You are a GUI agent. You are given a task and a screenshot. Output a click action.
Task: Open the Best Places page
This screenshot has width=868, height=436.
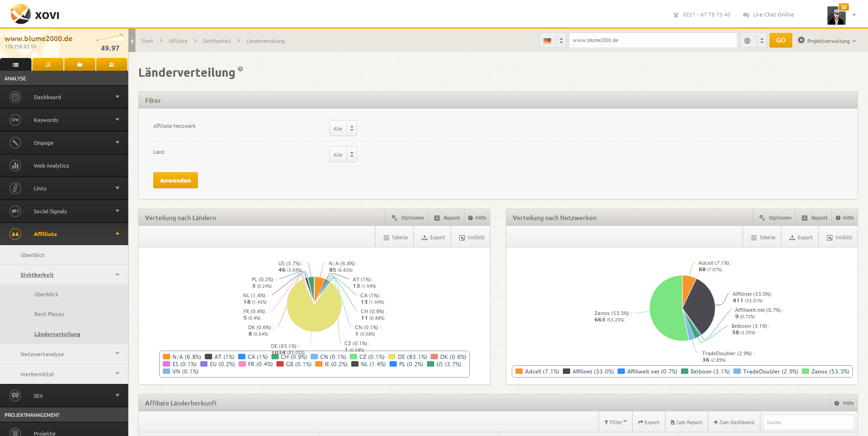pos(49,314)
